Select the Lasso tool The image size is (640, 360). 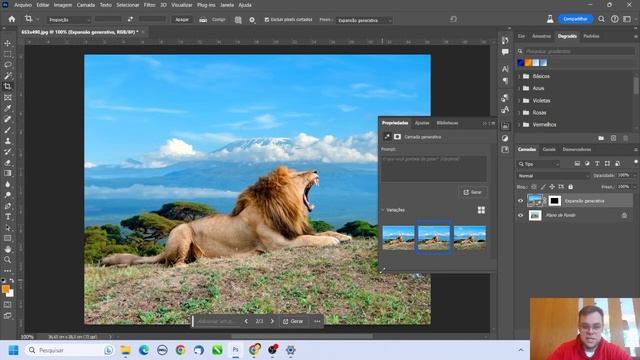(8, 65)
